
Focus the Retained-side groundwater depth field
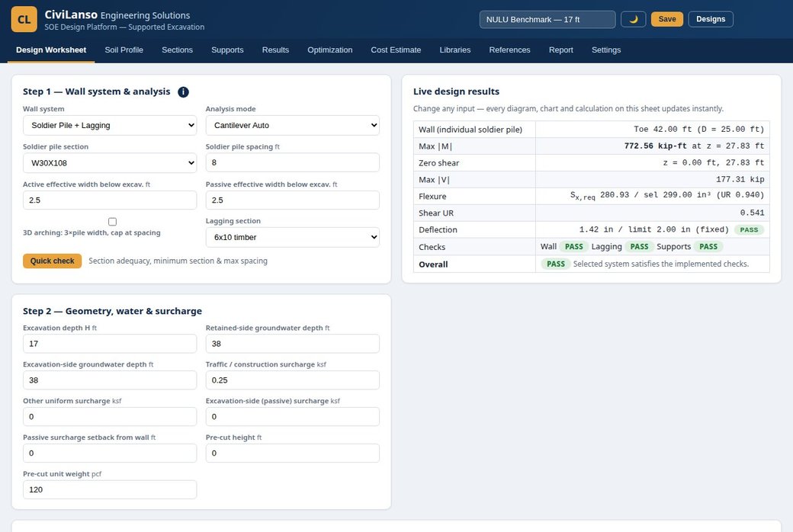click(292, 344)
